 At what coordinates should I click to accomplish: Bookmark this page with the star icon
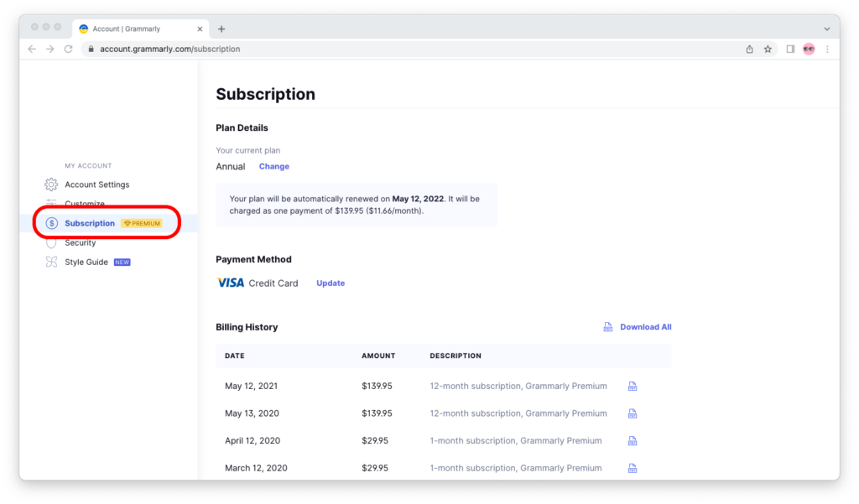pyautogui.click(x=768, y=49)
